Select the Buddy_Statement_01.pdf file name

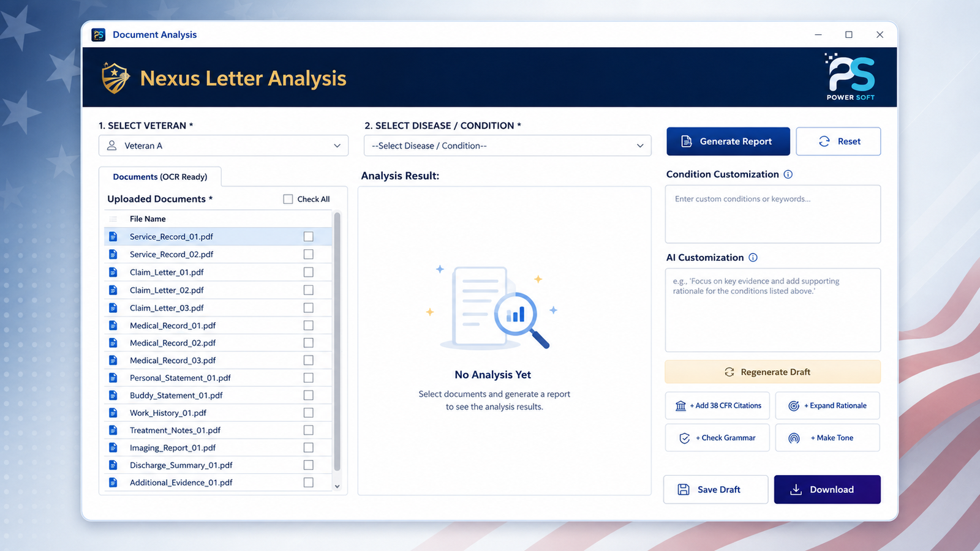pyautogui.click(x=176, y=395)
